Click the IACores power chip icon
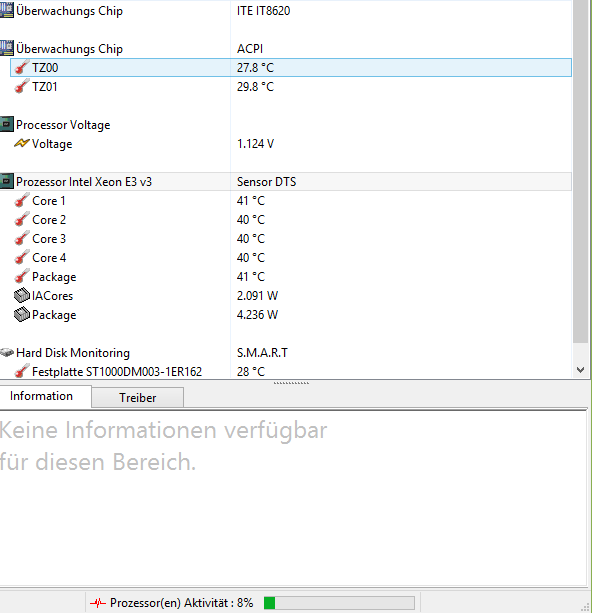 (x=22, y=296)
